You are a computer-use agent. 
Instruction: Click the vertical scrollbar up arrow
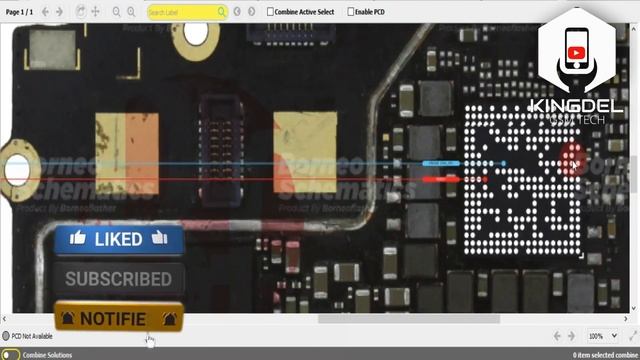click(634, 29)
